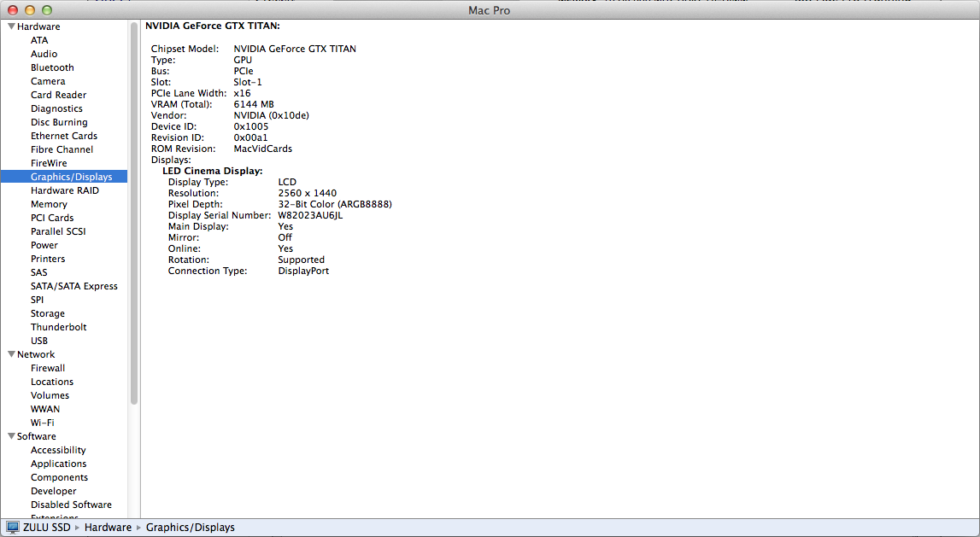The width and height of the screenshot is (980, 537).
Task: Select Hardware RAID in sidebar
Action: pyautogui.click(x=65, y=190)
